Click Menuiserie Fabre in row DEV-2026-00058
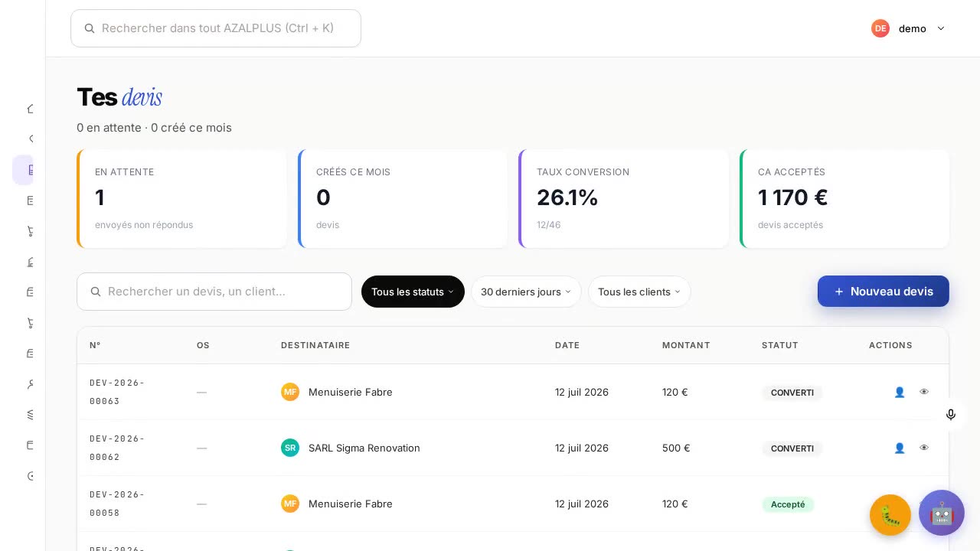This screenshot has width=980, height=551. tap(351, 504)
